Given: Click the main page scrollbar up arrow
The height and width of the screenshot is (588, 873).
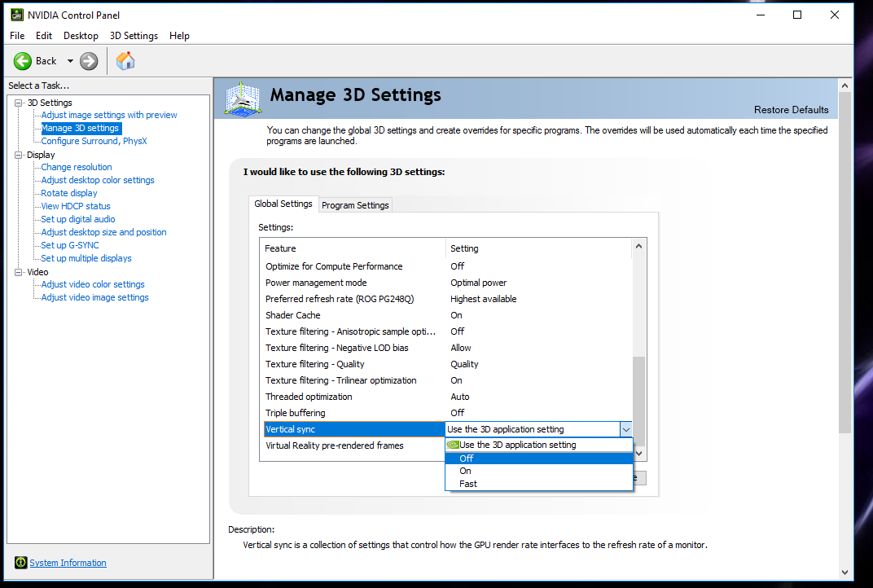Looking at the screenshot, I should (844, 86).
